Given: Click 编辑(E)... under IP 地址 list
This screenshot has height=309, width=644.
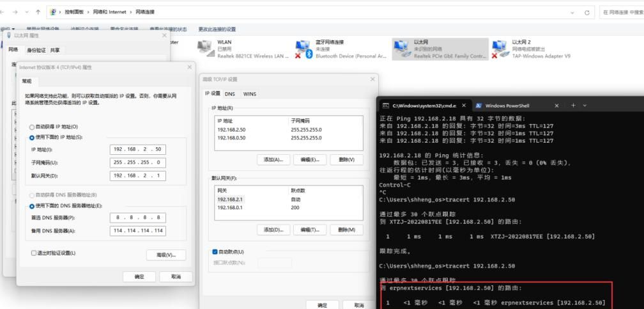Looking at the screenshot, I should pyautogui.click(x=310, y=160).
